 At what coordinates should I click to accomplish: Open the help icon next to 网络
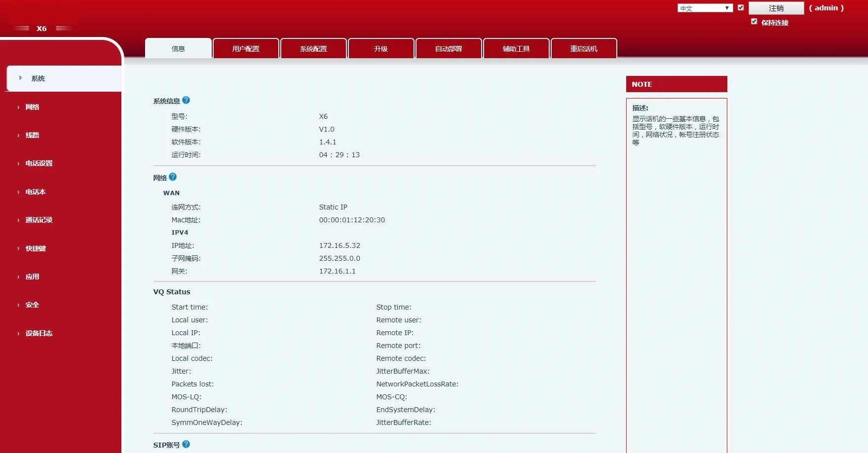[173, 176]
